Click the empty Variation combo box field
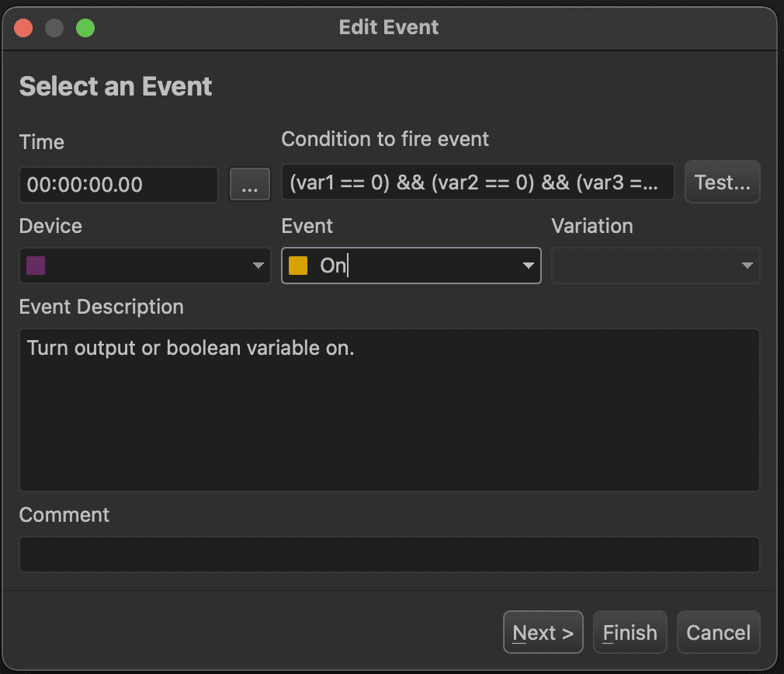 644,266
